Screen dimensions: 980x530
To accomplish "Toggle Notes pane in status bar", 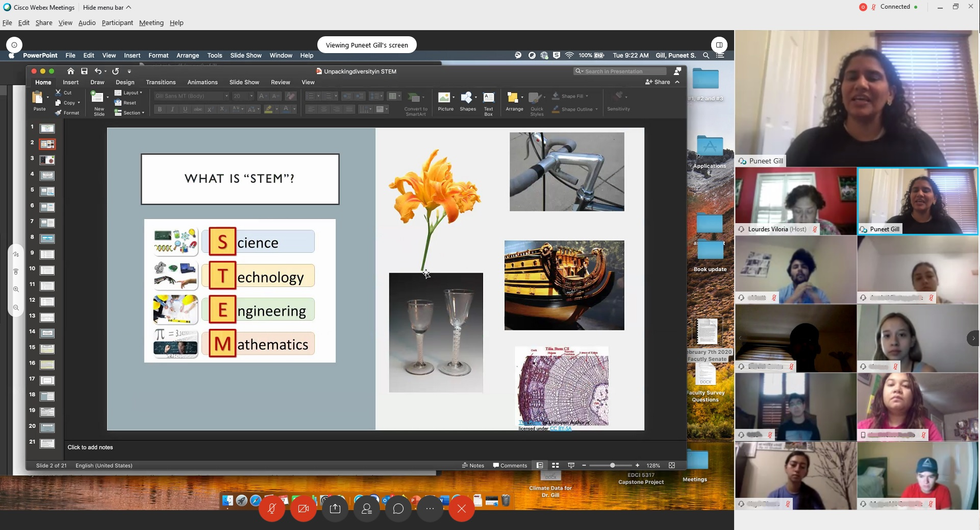I will coord(473,465).
